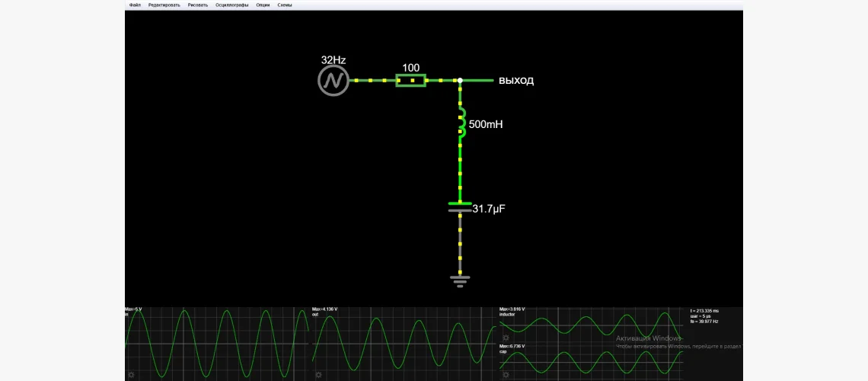Open settings gear of the inductor scope

(506, 337)
